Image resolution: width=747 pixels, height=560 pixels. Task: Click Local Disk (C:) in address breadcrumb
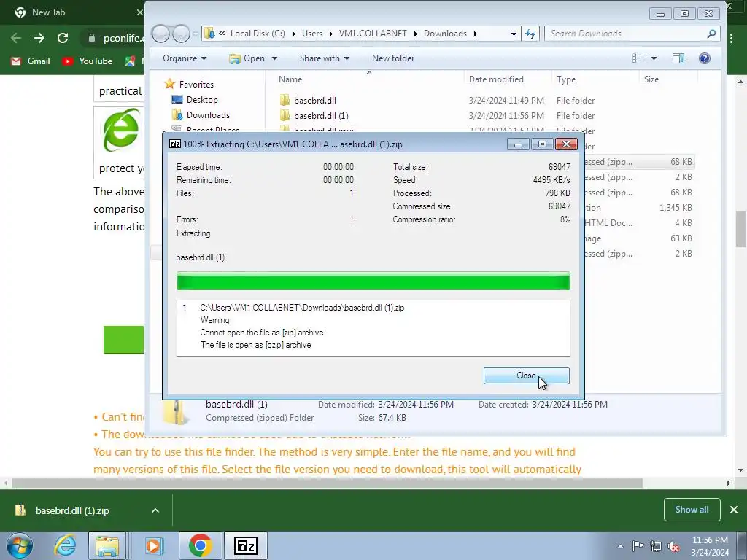point(258,34)
